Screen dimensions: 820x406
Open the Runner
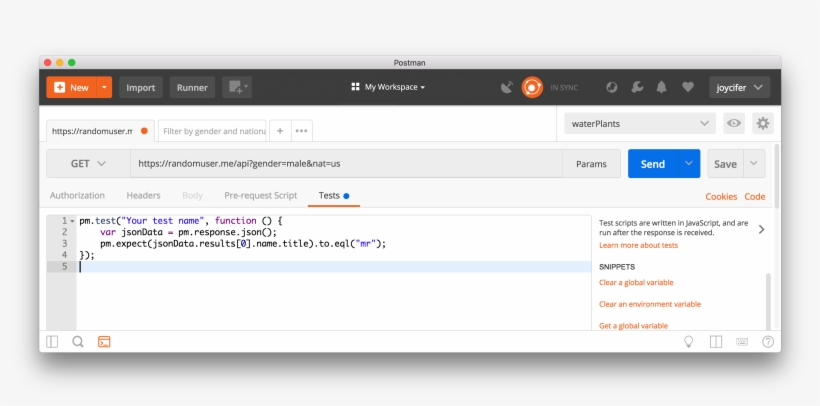pos(192,87)
